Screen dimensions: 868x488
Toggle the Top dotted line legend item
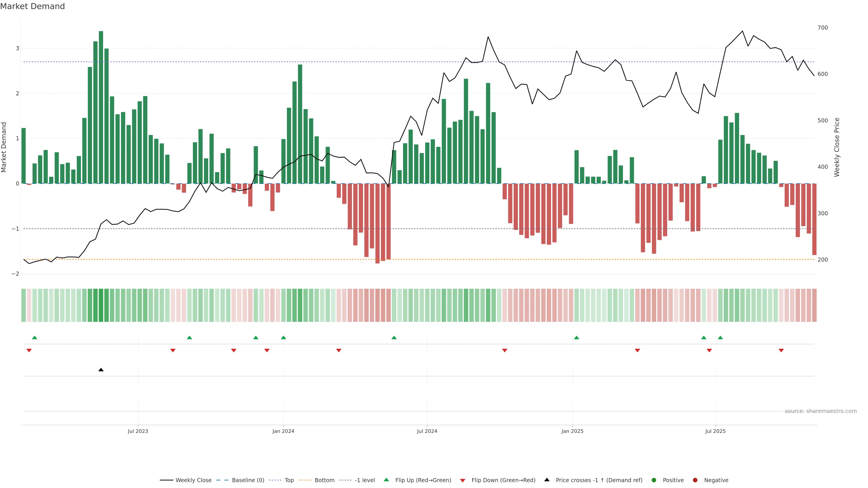[289, 480]
